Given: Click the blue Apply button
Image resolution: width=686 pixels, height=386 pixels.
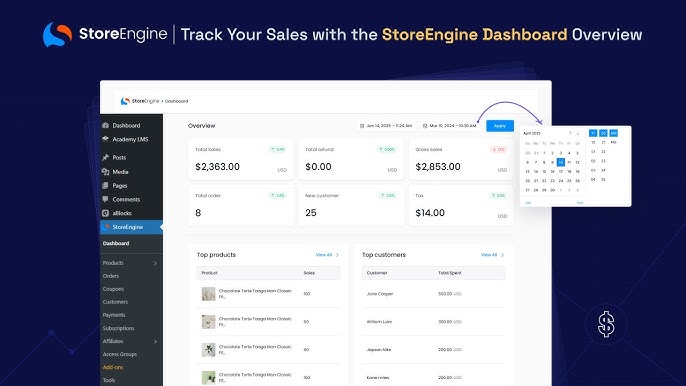Looking at the screenshot, I should pos(500,126).
